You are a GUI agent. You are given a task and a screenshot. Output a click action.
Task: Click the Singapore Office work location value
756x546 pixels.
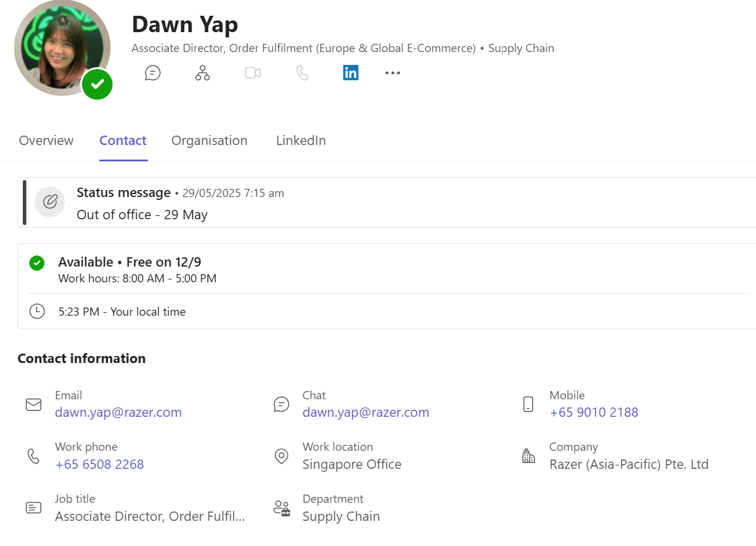click(352, 465)
